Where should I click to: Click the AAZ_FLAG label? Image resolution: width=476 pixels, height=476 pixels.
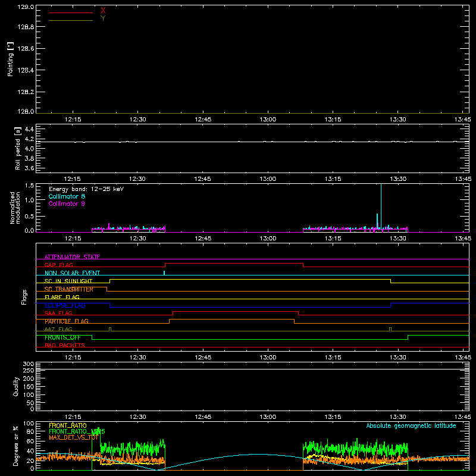(58, 329)
